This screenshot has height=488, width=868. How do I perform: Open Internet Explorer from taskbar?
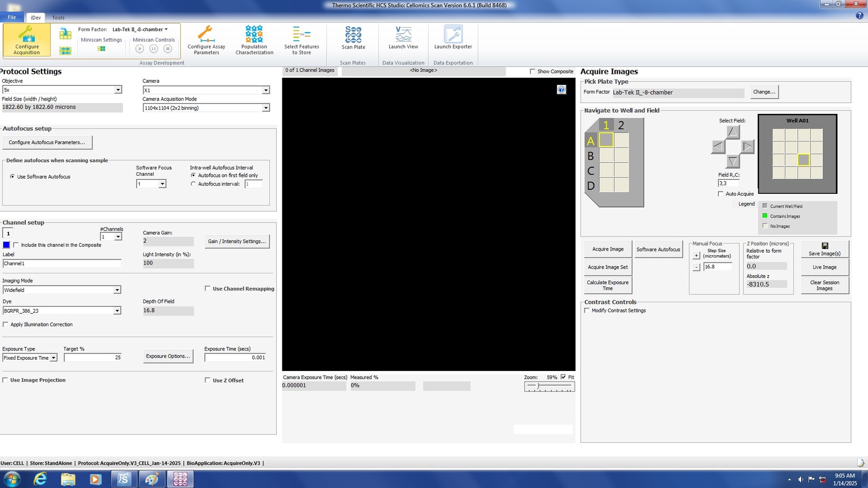coord(40,479)
